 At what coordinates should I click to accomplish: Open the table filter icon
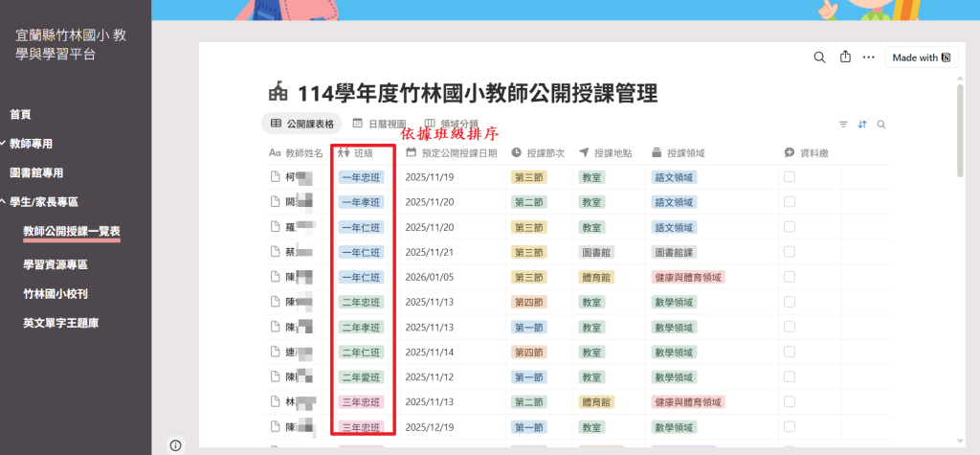(843, 124)
